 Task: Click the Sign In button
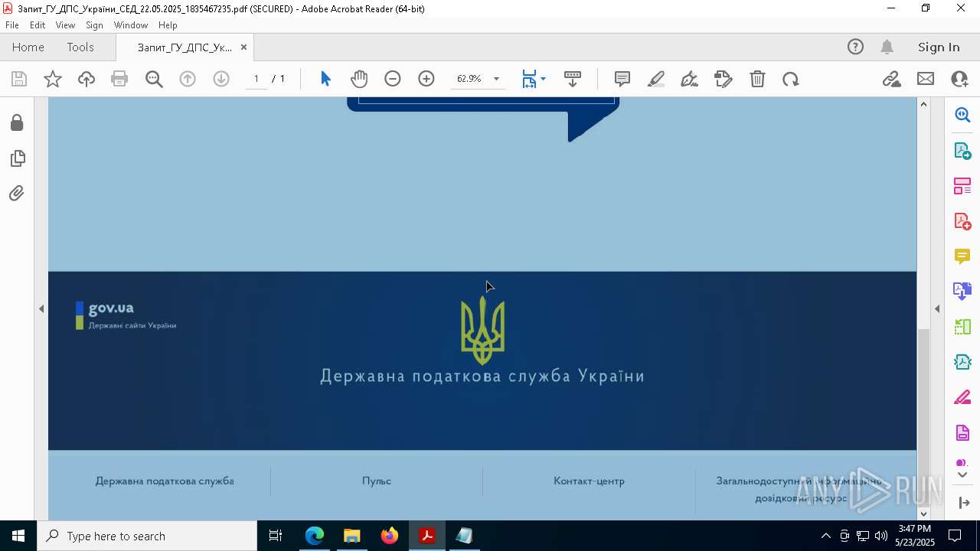(939, 47)
